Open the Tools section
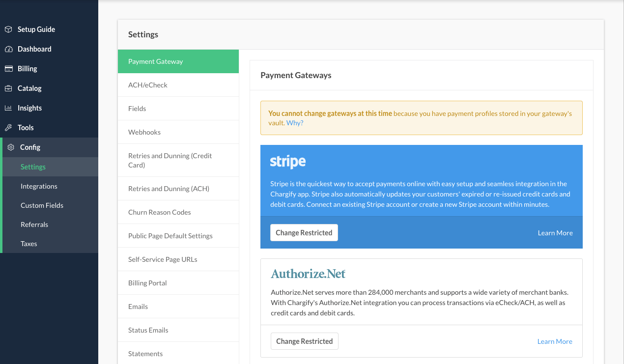The width and height of the screenshot is (624, 364). pos(49,128)
